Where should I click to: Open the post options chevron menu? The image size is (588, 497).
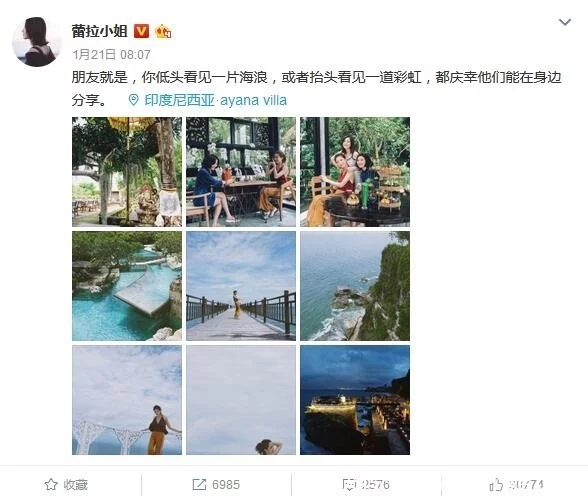click(565, 23)
